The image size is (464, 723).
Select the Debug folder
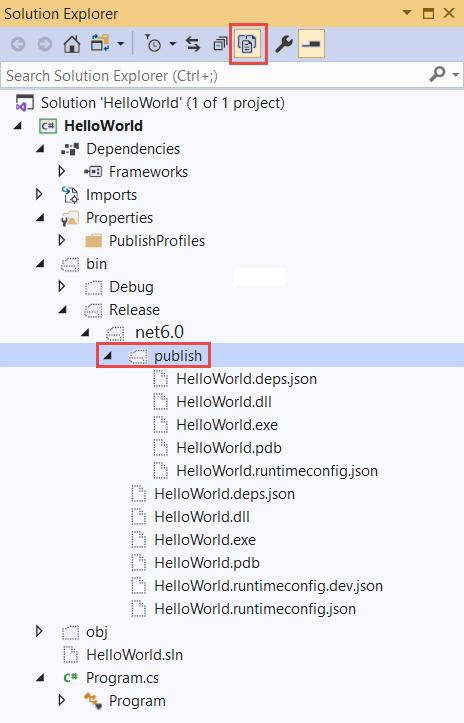coord(131,287)
